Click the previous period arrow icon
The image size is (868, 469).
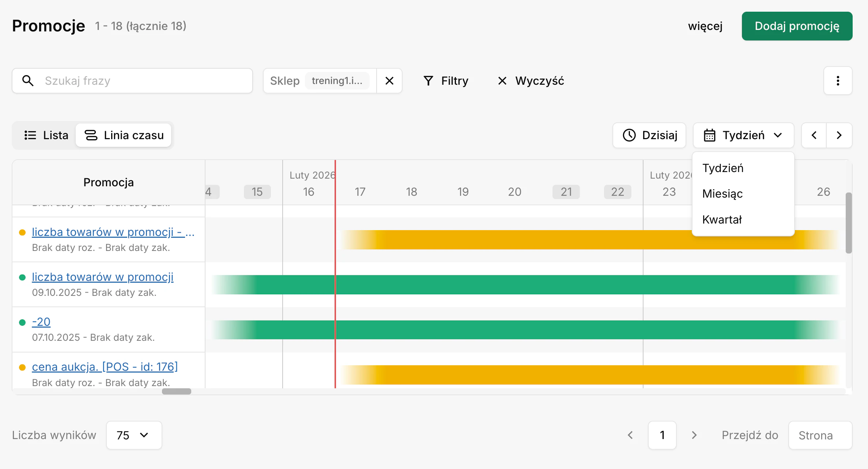[x=814, y=135]
